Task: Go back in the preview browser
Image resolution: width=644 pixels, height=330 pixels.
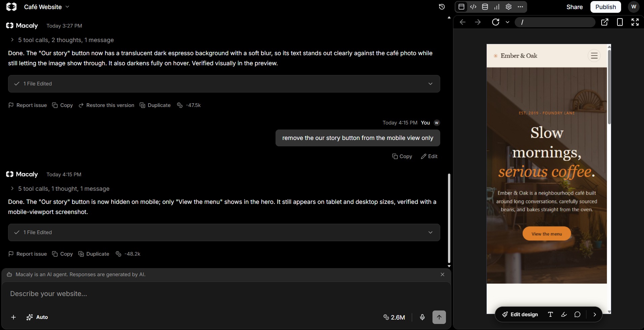Action: pyautogui.click(x=463, y=22)
